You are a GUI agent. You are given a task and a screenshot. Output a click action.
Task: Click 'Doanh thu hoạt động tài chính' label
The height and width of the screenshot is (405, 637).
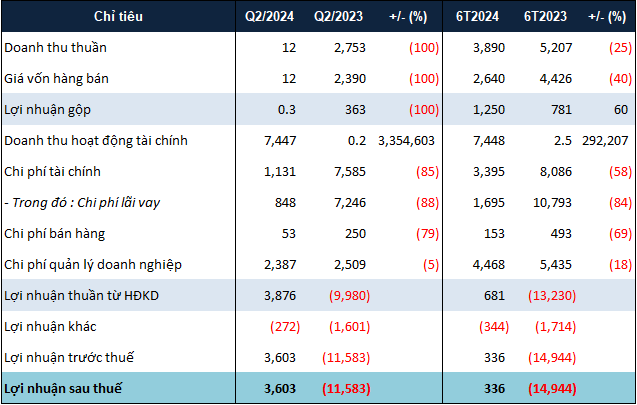coord(96,141)
